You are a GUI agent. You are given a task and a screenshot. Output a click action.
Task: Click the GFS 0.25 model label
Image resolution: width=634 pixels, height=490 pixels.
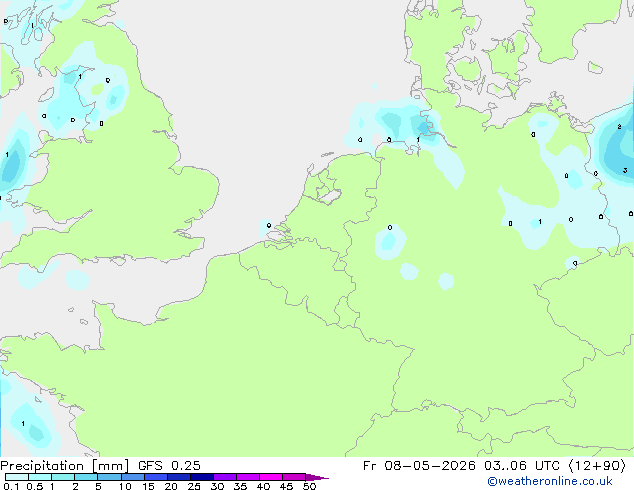[x=169, y=466]
